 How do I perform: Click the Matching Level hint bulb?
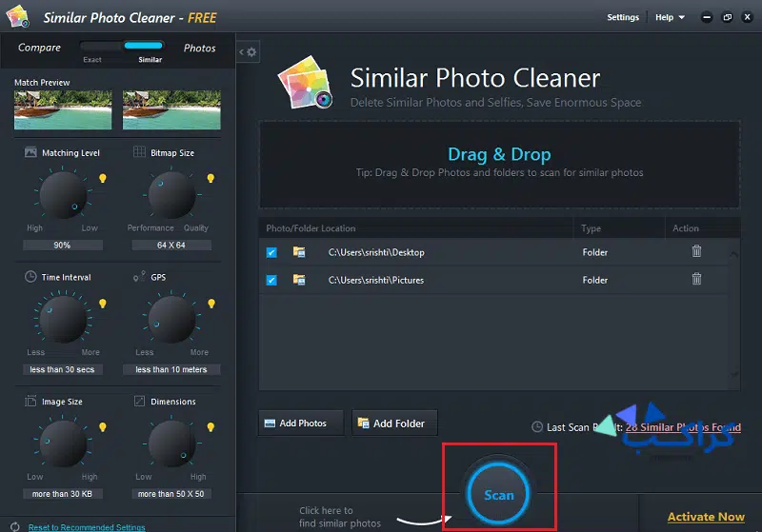(103, 178)
